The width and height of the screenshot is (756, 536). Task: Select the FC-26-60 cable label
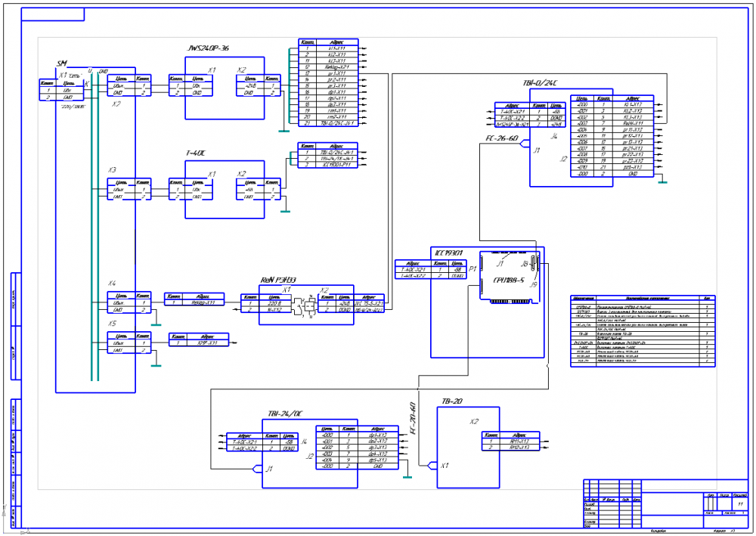pos(503,139)
